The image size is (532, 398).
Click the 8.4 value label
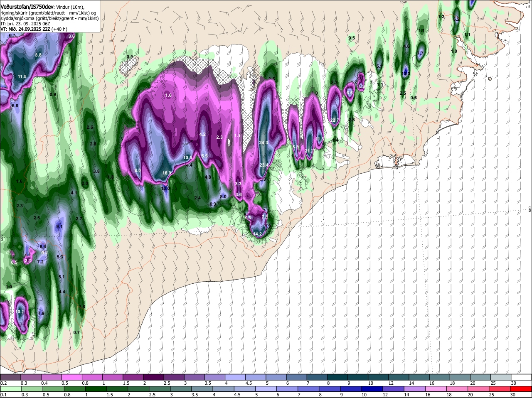click(x=43, y=246)
